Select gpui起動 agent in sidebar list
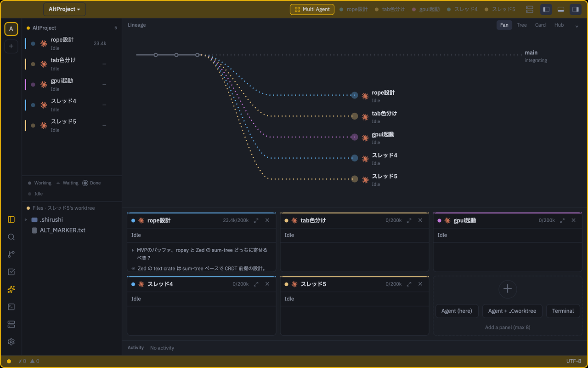Viewport: 588px width, 368px height. pos(72,85)
